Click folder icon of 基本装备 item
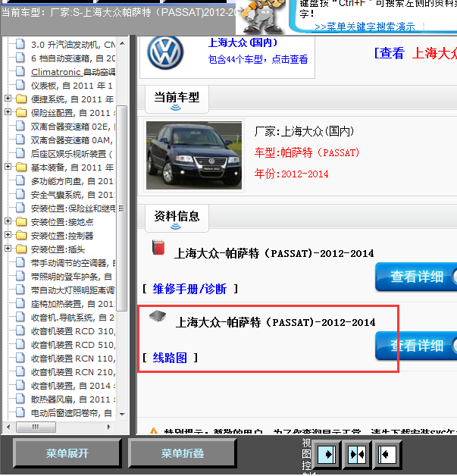457x476 pixels. tap(21, 168)
